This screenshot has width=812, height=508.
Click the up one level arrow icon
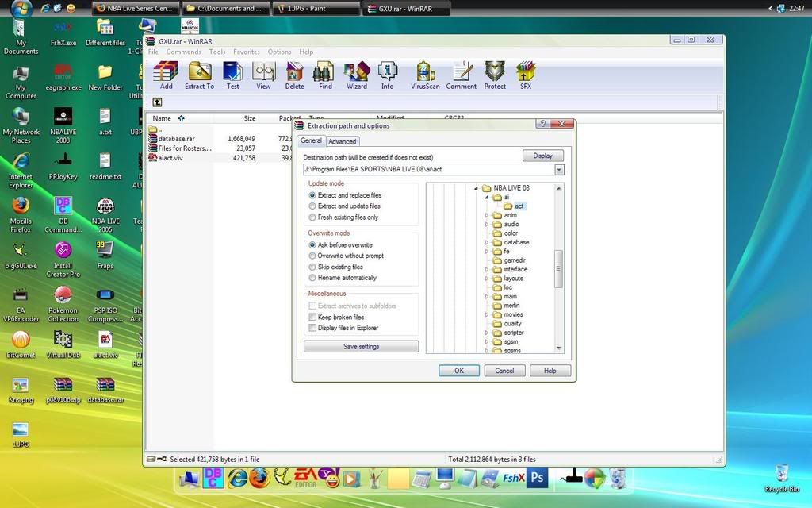[x=158, y=102]
